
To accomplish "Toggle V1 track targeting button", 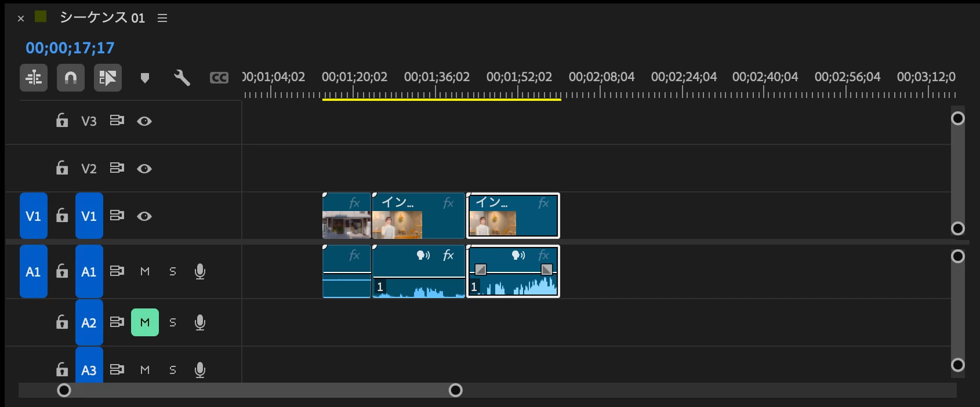I will (89, 216).
